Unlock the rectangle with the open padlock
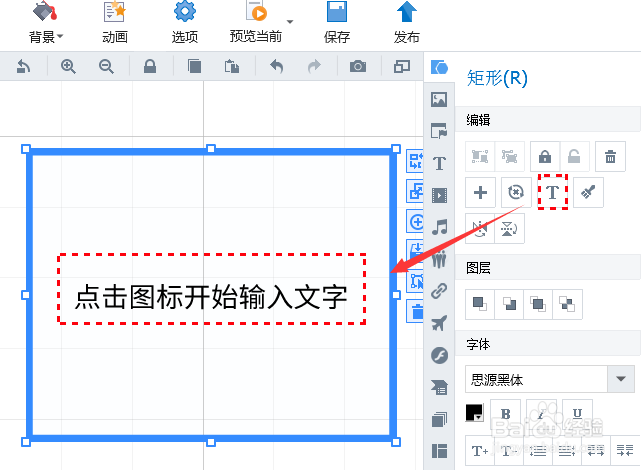The height and width of the screenshot is (470, 641). pyautogui.click(x=574, y=157)
